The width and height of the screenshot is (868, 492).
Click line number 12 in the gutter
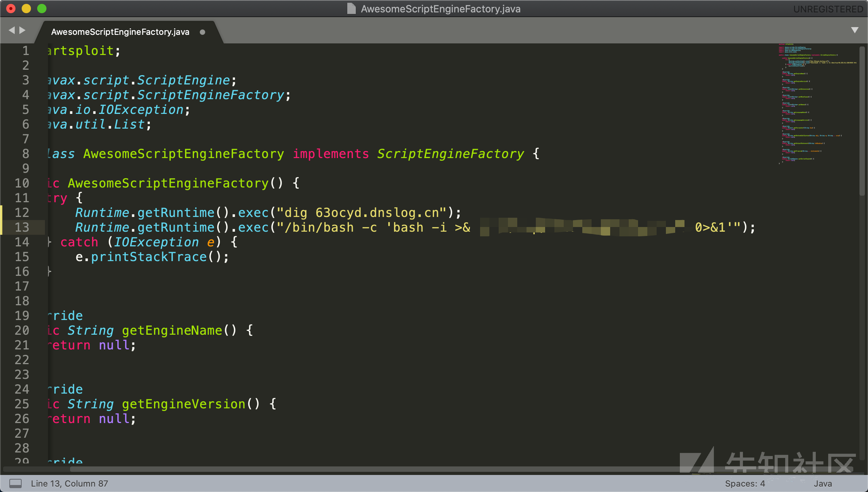[22, 213]
